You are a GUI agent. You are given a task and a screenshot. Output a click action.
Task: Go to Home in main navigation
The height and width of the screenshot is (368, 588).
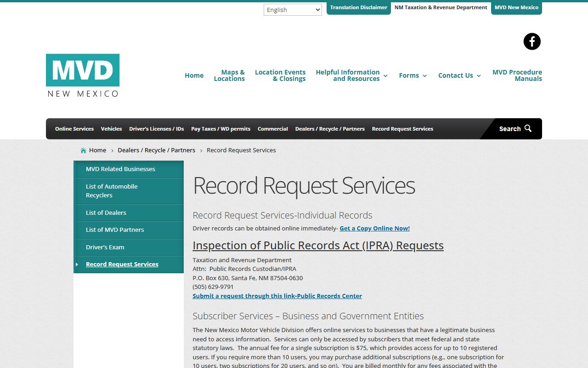coord(194,75)
